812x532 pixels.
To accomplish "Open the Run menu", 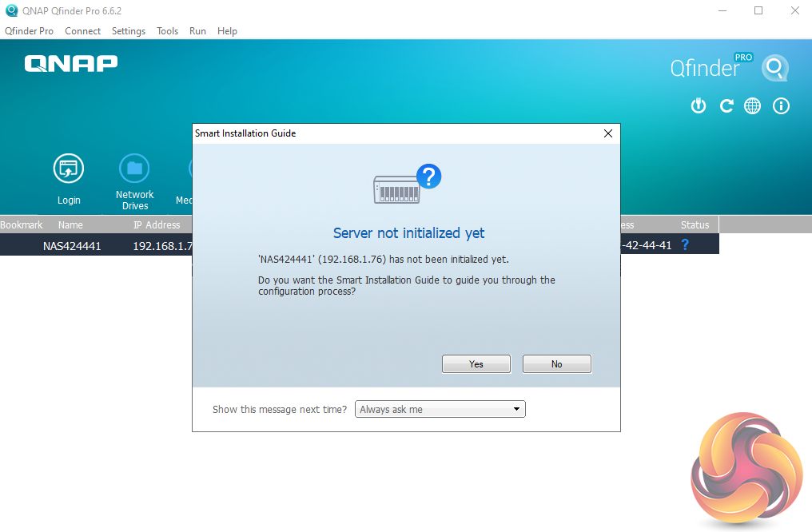I will pos(198,31).
